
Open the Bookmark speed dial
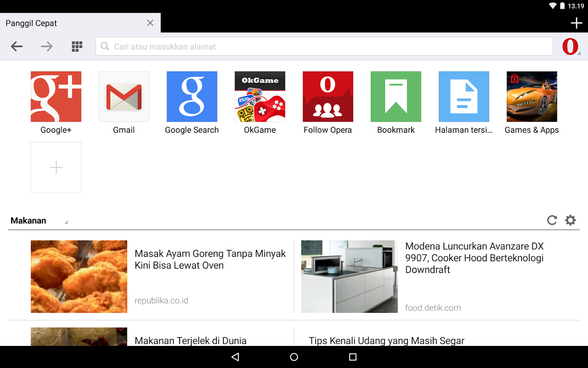pyautogui.click(x=396, y=96)
